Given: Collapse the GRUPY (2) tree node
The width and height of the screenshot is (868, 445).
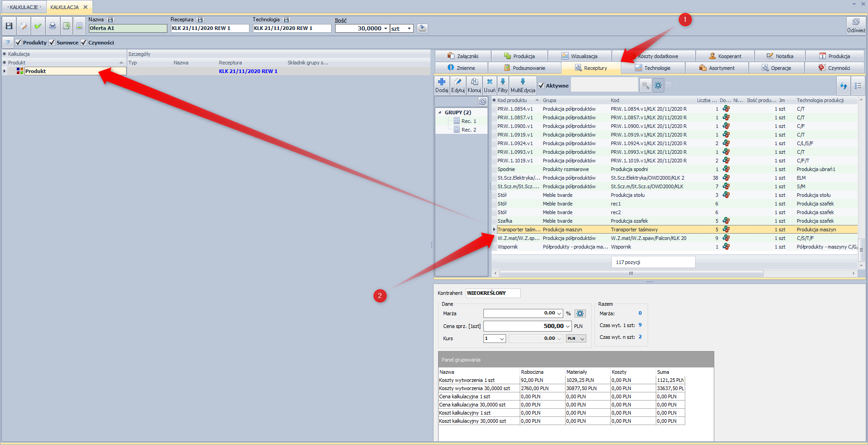Looking at the screenshot, I should coord(439,112).
